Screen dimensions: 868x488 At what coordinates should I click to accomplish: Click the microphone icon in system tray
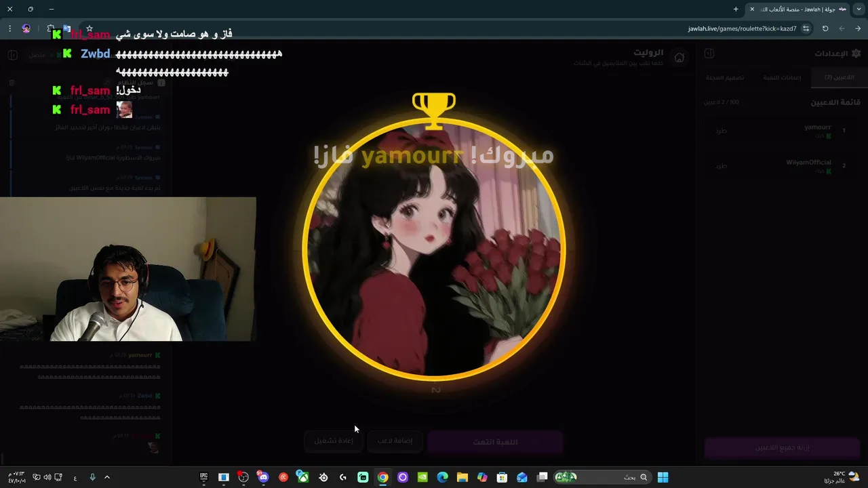[92, 477]
